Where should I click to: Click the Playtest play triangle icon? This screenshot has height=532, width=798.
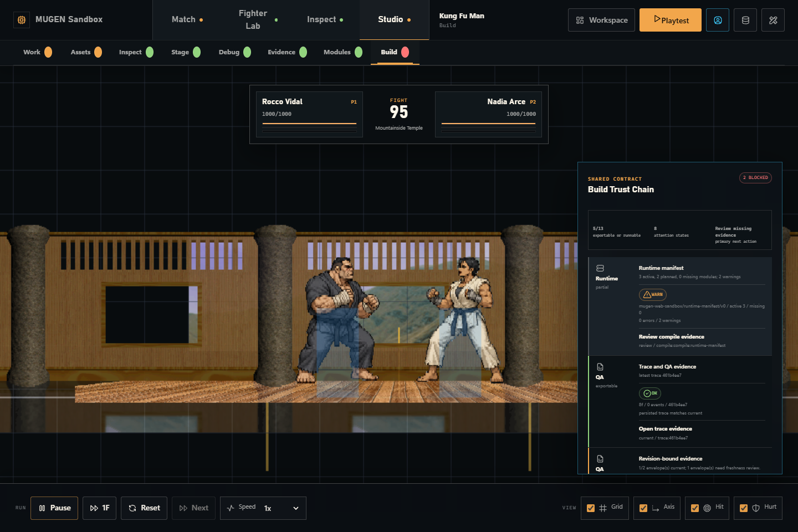pos(657,19)
